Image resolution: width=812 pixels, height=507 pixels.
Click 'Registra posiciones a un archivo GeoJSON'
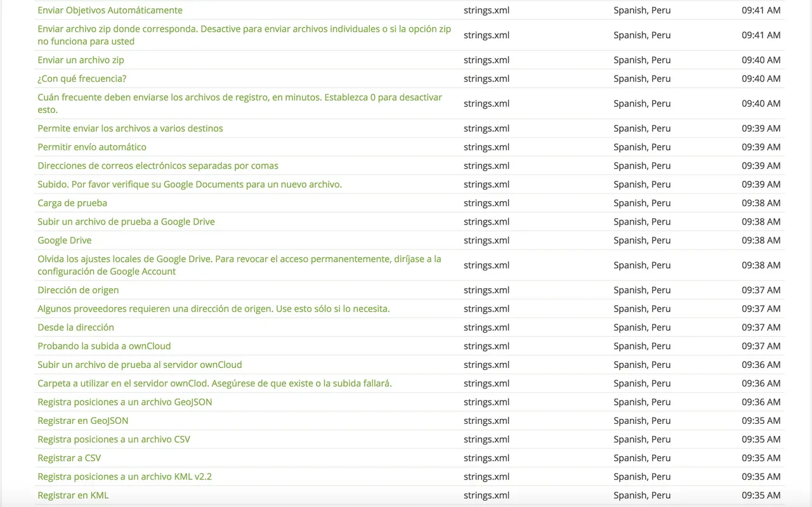pos(125,402)
